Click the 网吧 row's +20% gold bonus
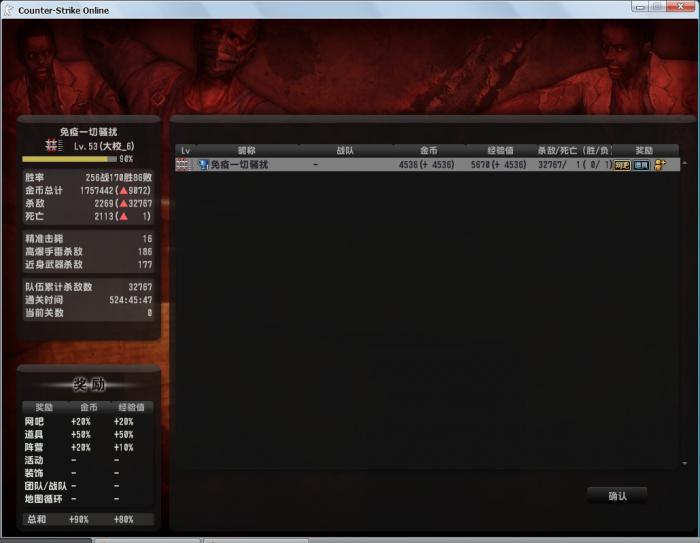This screenshot has height=543, width=700. (x=81, y=422)
